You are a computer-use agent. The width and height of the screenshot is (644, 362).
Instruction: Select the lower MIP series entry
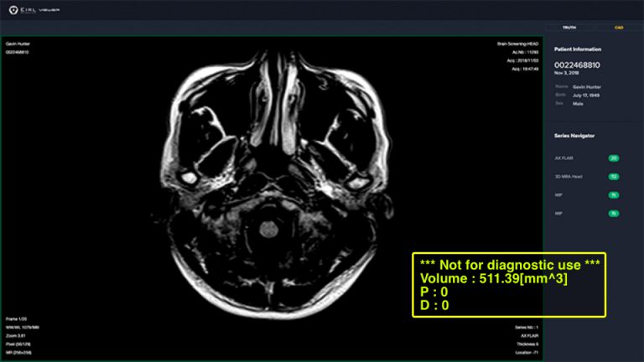[x=558, y=214]
